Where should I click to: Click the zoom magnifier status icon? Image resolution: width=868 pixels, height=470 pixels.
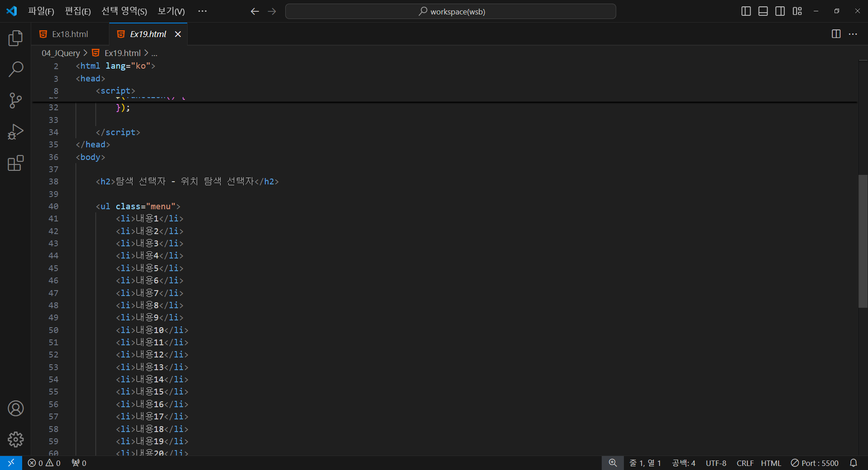[x=613, y=463]
